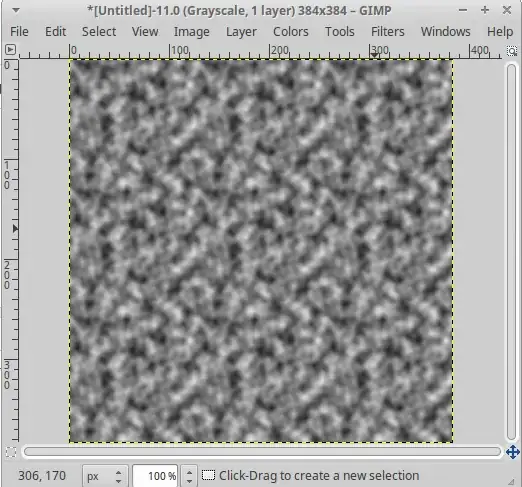Click the noise texture canvas

tap(261, 251)
